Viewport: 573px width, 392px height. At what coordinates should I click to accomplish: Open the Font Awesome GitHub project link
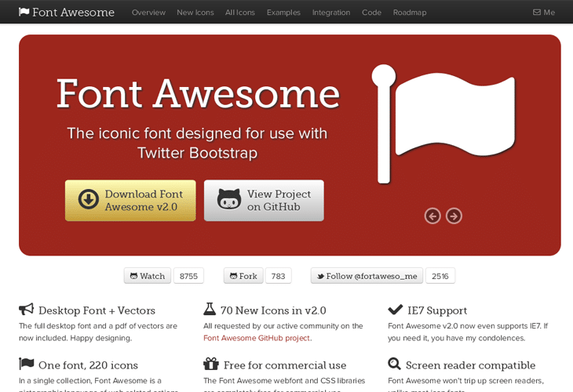(x=257, y=338)
